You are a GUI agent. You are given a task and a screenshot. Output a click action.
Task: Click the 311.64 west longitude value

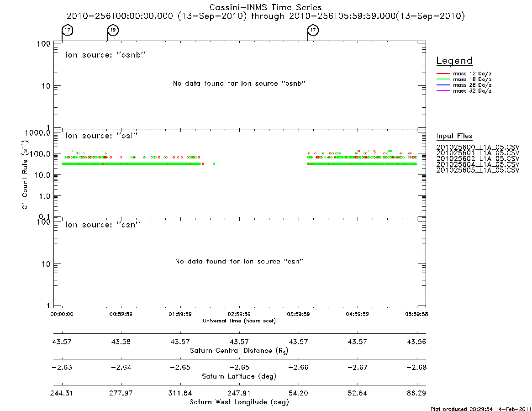[x=180, y=393]
